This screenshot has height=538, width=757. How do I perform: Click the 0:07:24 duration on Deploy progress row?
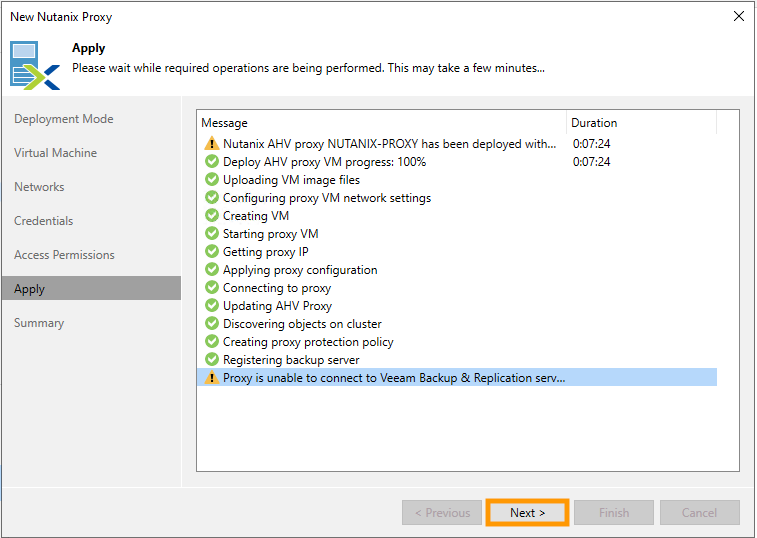click(x=591, y=161)
